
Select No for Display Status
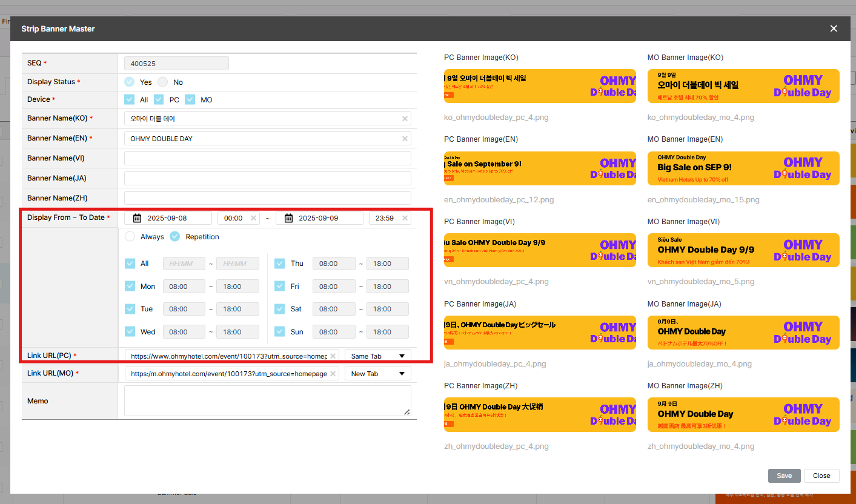(163, 82)
